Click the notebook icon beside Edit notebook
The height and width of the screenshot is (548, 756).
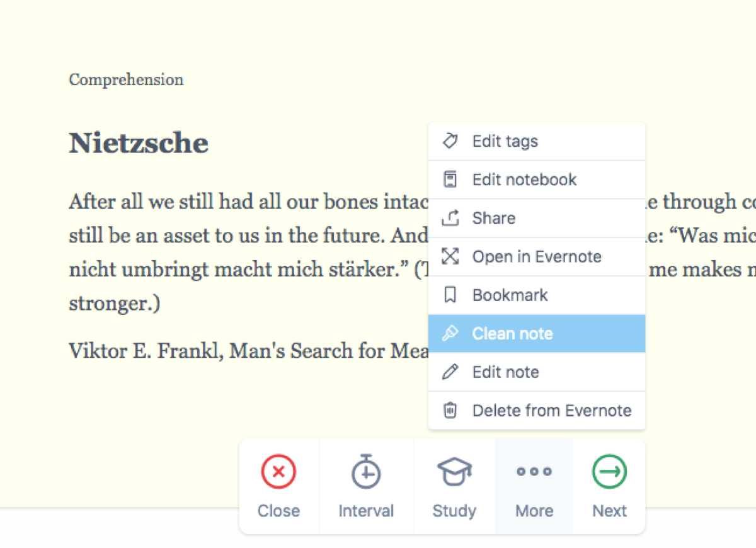(x=450, y=180)
